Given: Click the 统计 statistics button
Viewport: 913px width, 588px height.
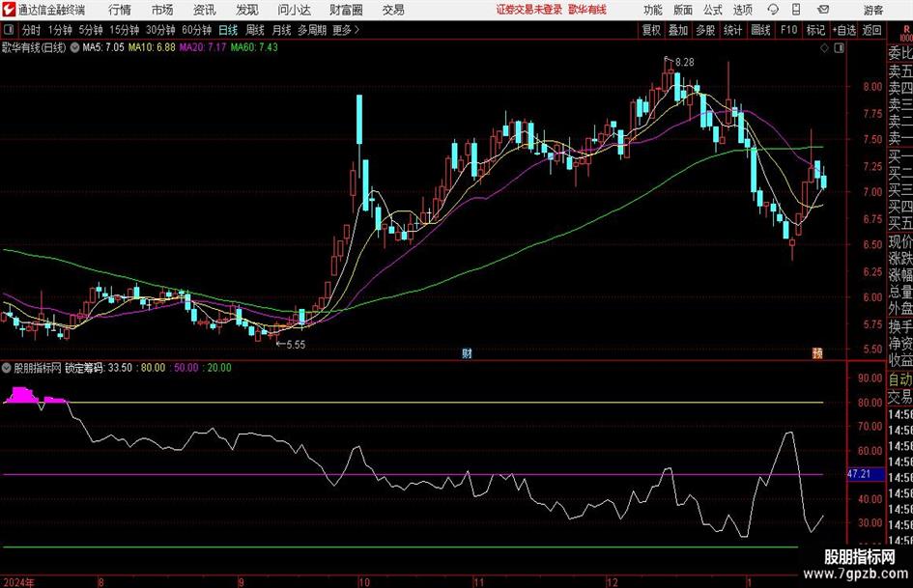Looking at the screenshot, I should (733, 30).
